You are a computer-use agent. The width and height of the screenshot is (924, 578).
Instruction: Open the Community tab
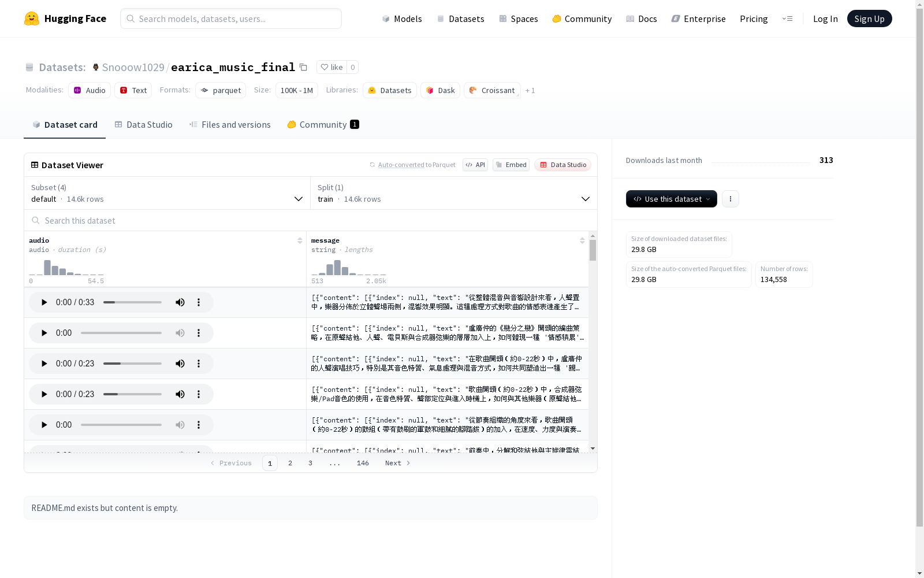pos(323,125)
